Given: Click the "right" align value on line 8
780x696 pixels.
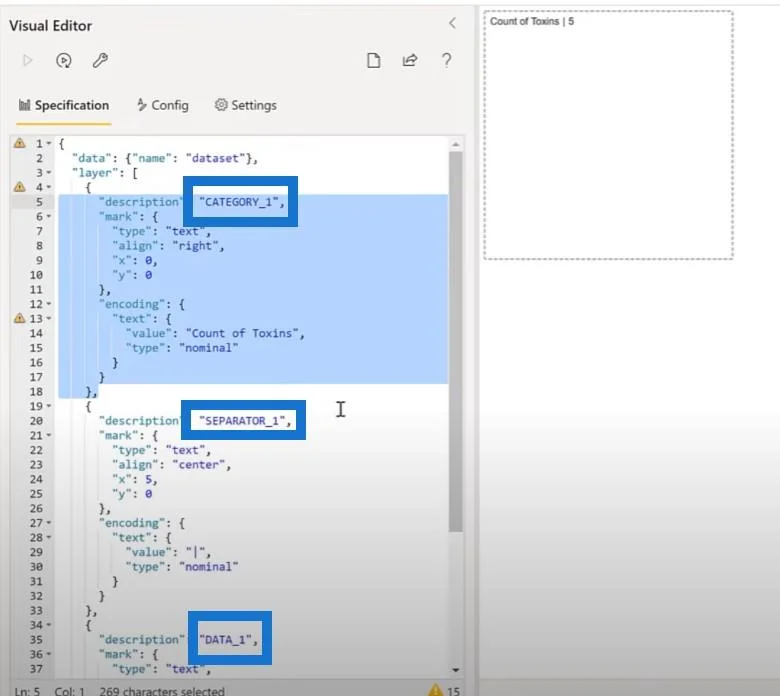Looking at the screenshot, I should point(195,246).
